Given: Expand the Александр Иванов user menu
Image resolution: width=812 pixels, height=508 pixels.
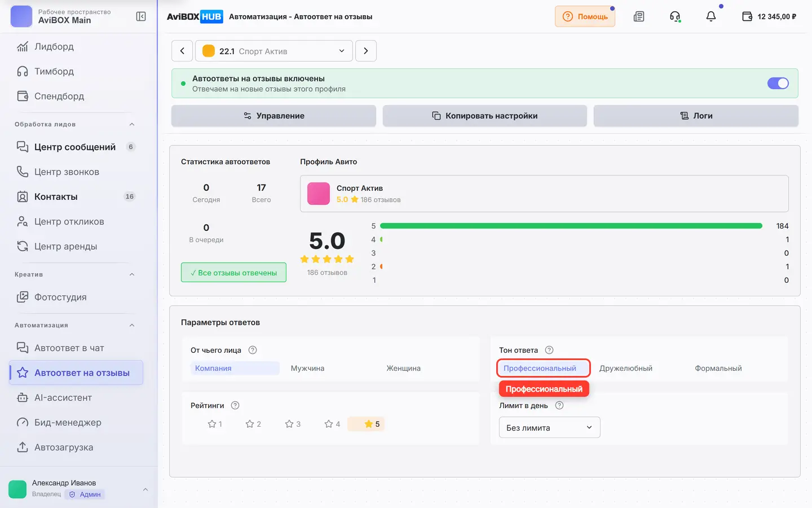Looking at the screenshot, I should pyautogui.click(x=145, y=489).
